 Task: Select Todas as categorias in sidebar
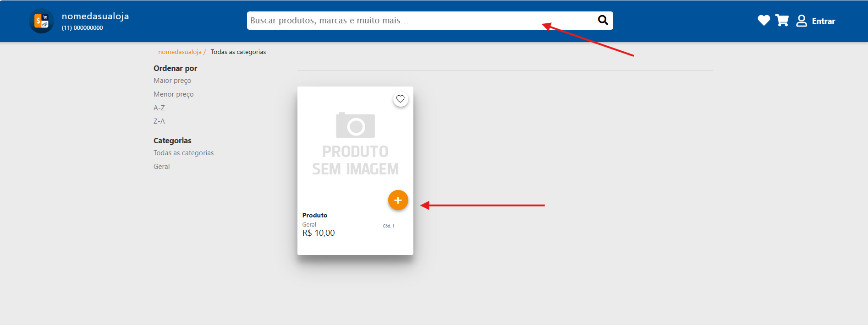coord(184,153)
